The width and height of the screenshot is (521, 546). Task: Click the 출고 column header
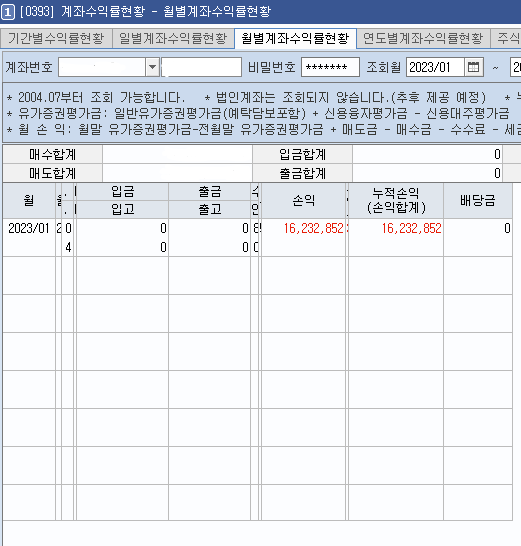click(210, 209)
